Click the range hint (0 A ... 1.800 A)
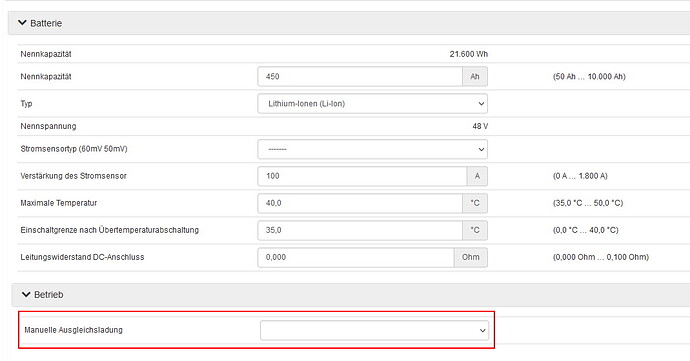This screenshot has height=361, width=690. (580, 176)
